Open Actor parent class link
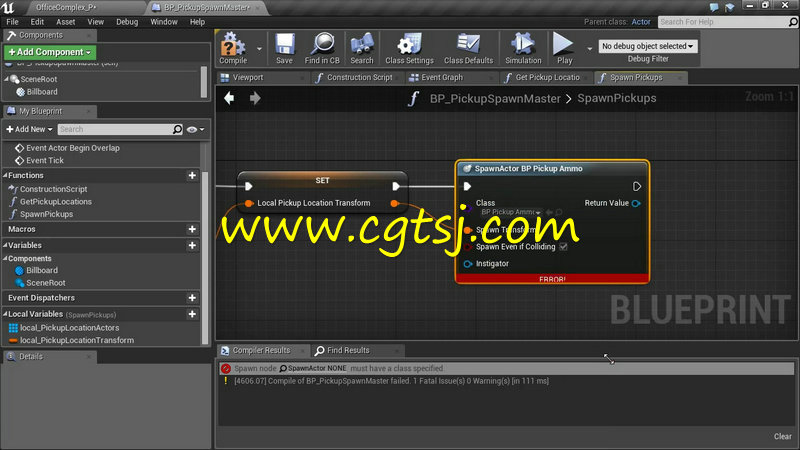This screenshot has height=450, width=800. click(x=641, y=22)
